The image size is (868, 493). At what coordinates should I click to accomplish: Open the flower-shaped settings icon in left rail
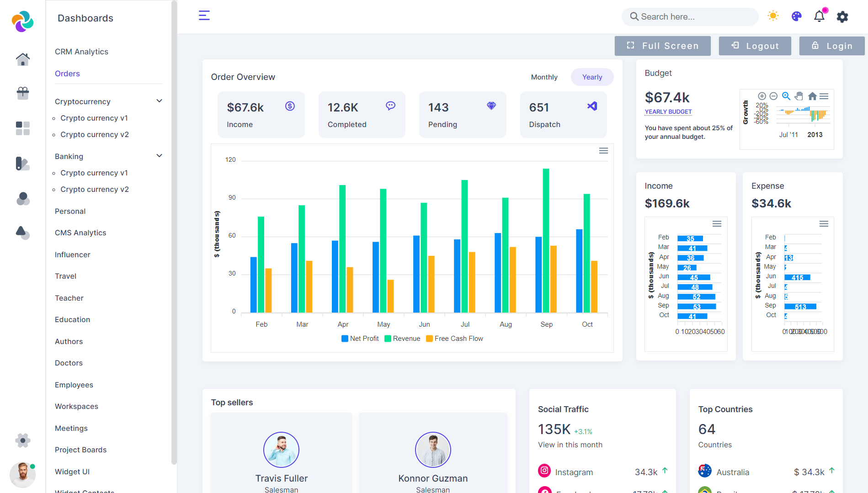(22, 440)
